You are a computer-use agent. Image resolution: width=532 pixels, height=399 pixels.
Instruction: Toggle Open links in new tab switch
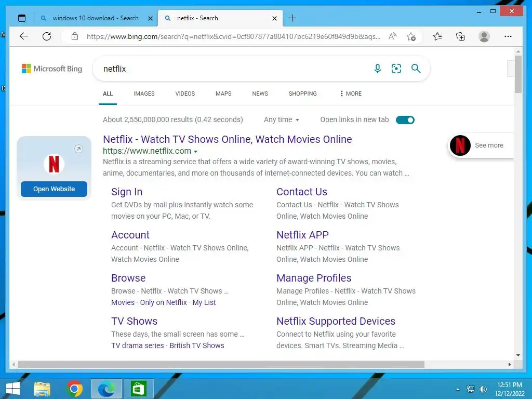click(x=405, y=120)
